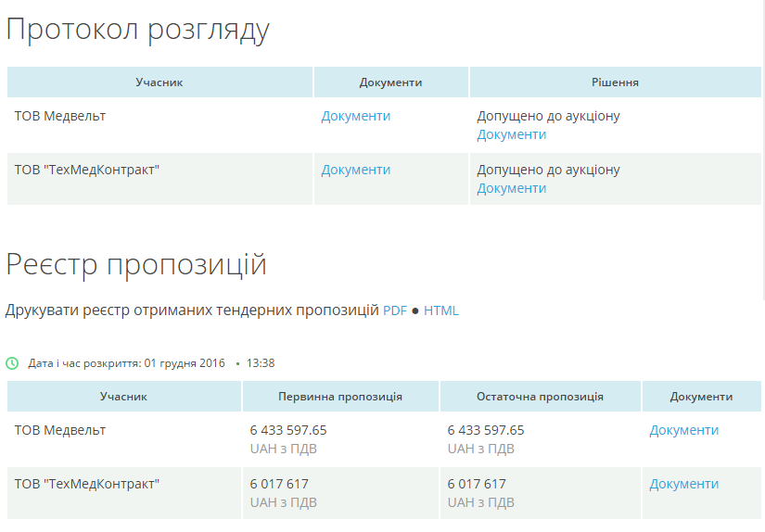
Task: Open the PDF version of the bids register
Action: pos(395,310)
